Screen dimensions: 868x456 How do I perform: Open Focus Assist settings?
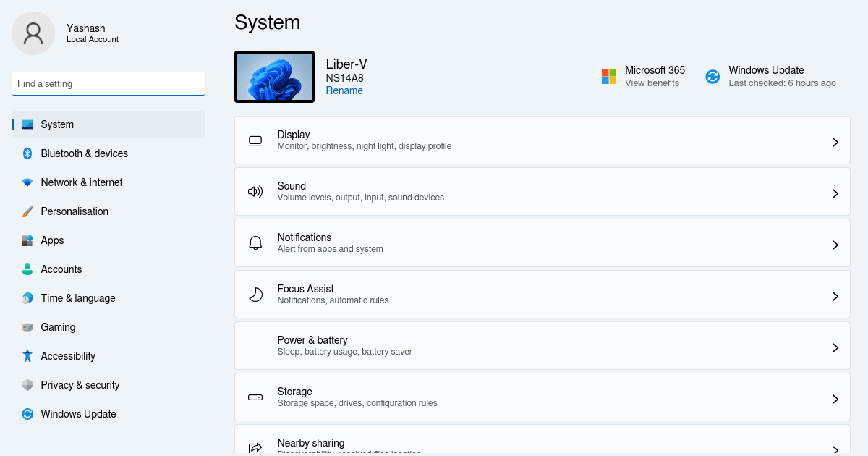tap(542, 294)
